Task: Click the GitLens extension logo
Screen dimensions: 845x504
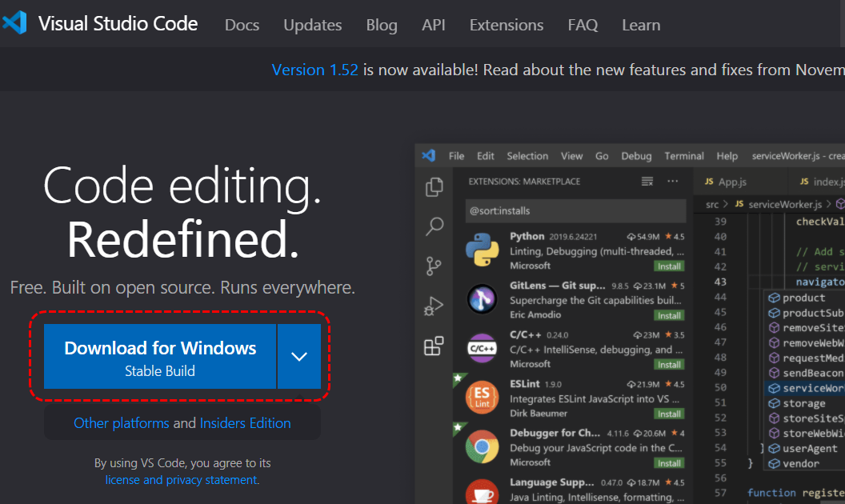Action: point(482,299)
